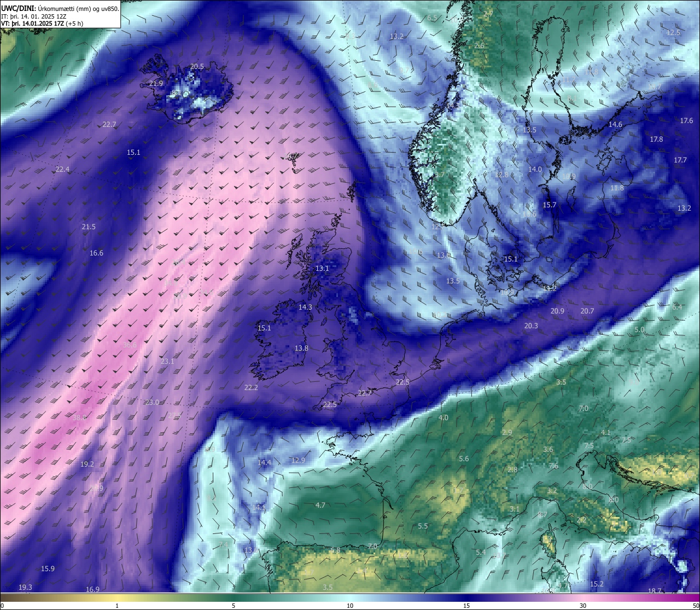The height and width of the screenshot is (610, 700).
Task: Click the 50 label on the colour scale
Action: click(x=696, y=605)
